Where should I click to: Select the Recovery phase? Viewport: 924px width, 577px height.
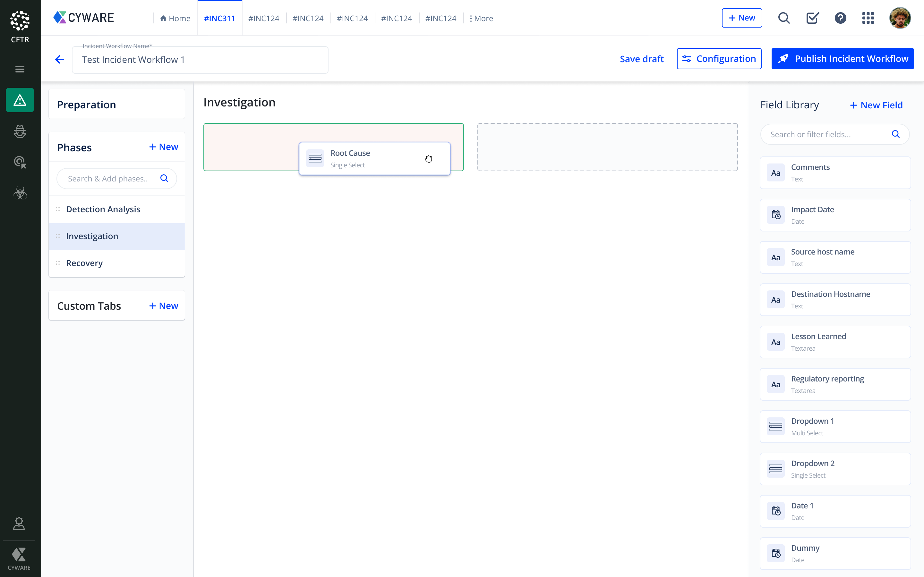(x=84, y=263)
